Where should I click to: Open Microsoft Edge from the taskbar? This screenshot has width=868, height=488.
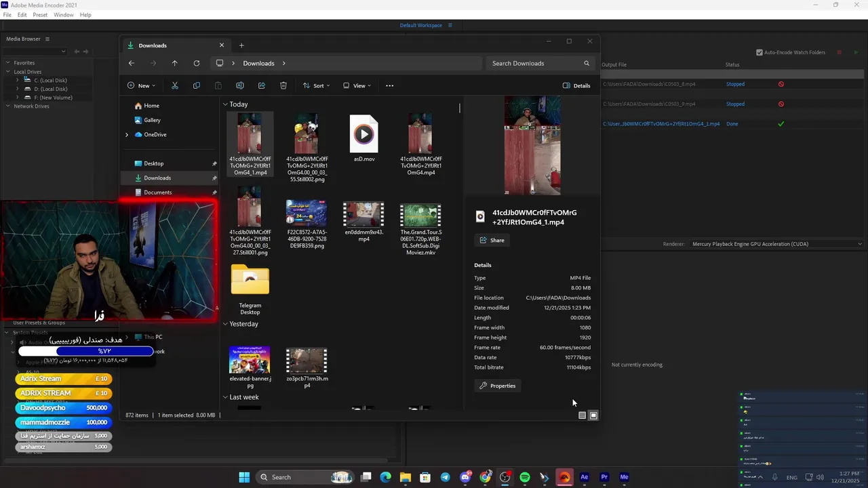click(385, 477)
